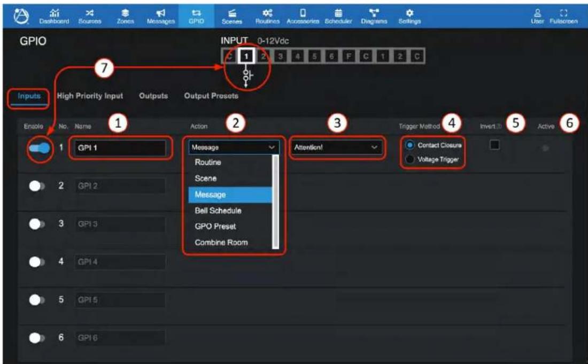The width and height of the screenshot is (588, 364).
Task: Switch to Fullscreen mode
Action: pyautogui.click(x=563, y=17)
